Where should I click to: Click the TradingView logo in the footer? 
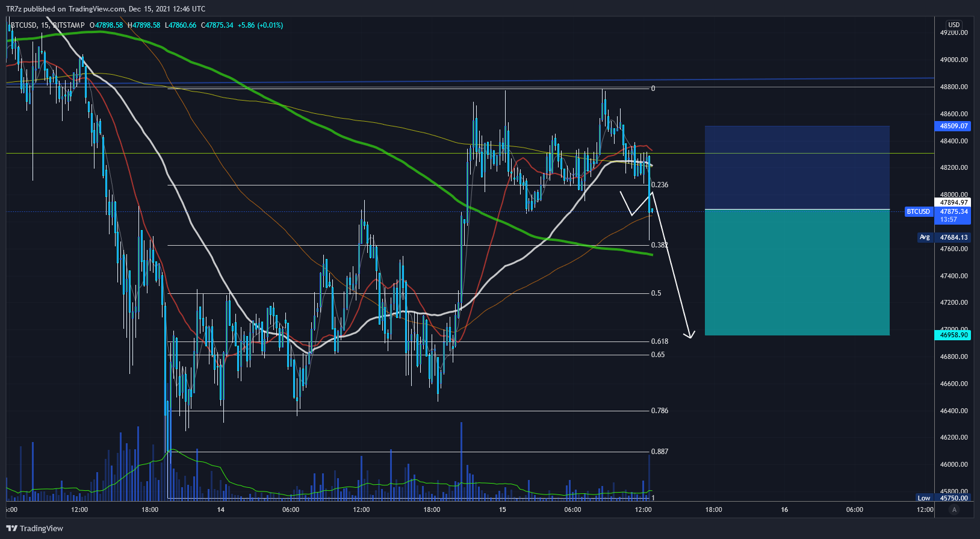point(35,528)
